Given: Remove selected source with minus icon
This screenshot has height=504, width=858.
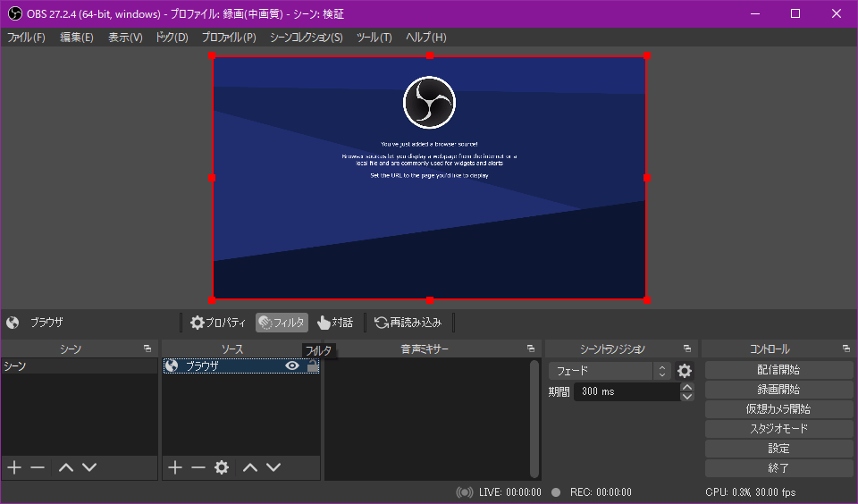Looking at the screenshot, I should click(198, 467).
